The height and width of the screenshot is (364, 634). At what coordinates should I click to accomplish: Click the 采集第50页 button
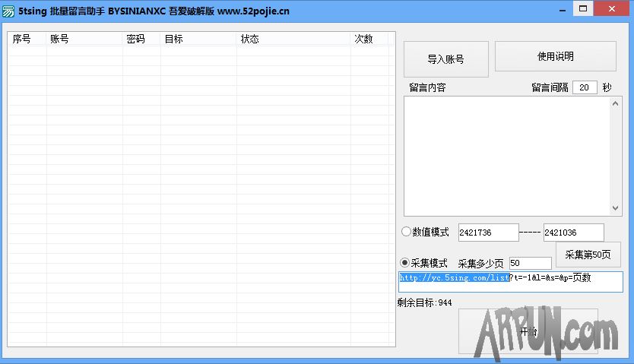click(x=588, y=255)
